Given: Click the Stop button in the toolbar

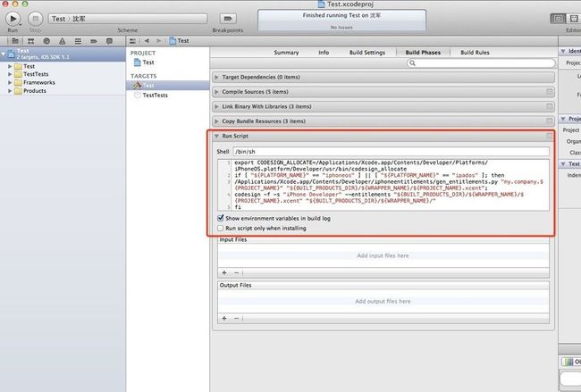Looking at the screenshot, I should (x=36, y=19).
